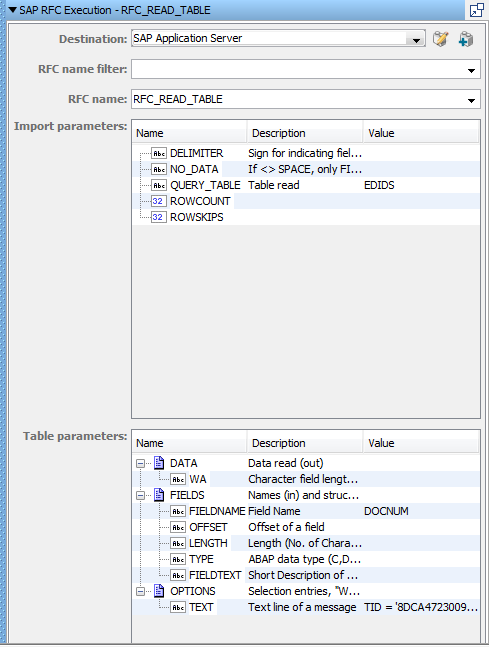Click the detach panel icon in header
This screenshot has width=489, height=647.
(x=477, y=10)
